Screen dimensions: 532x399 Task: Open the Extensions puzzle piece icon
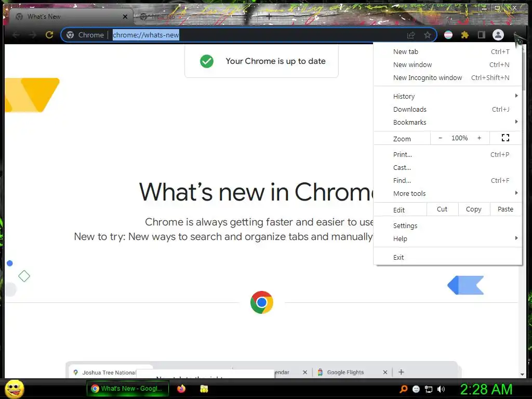click(x=465, y=35)
